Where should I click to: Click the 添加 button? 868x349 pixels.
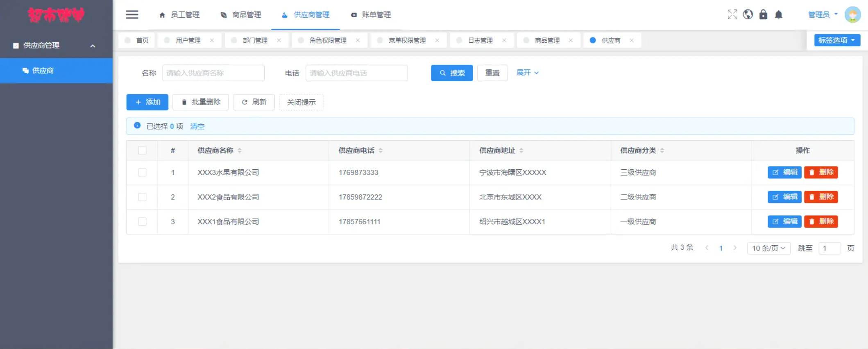[x=147, y=102]
